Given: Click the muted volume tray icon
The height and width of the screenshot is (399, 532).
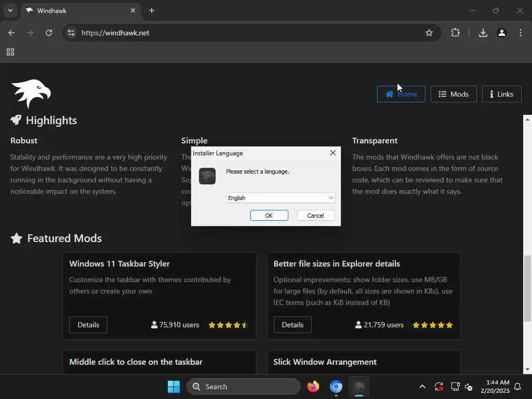Looking at the screenshot, I should [x=469, y=387].
